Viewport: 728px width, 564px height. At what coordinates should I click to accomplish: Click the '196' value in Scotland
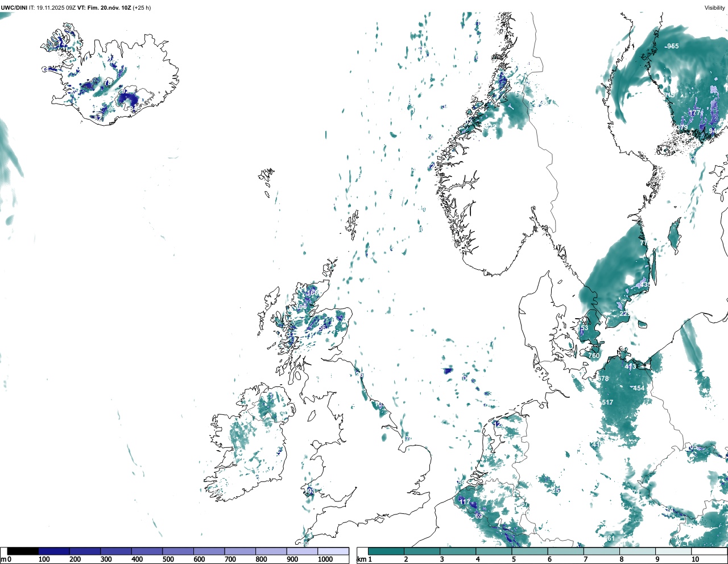click(301, 307)
